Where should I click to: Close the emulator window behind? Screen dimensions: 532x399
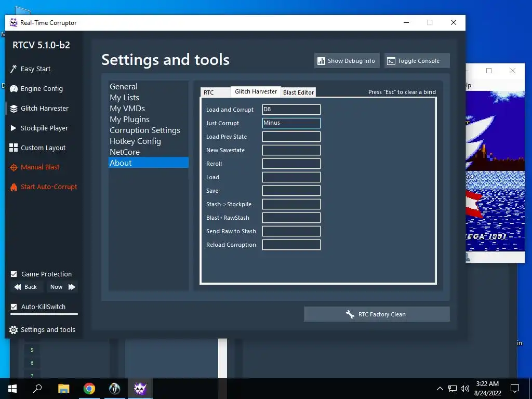513,71
